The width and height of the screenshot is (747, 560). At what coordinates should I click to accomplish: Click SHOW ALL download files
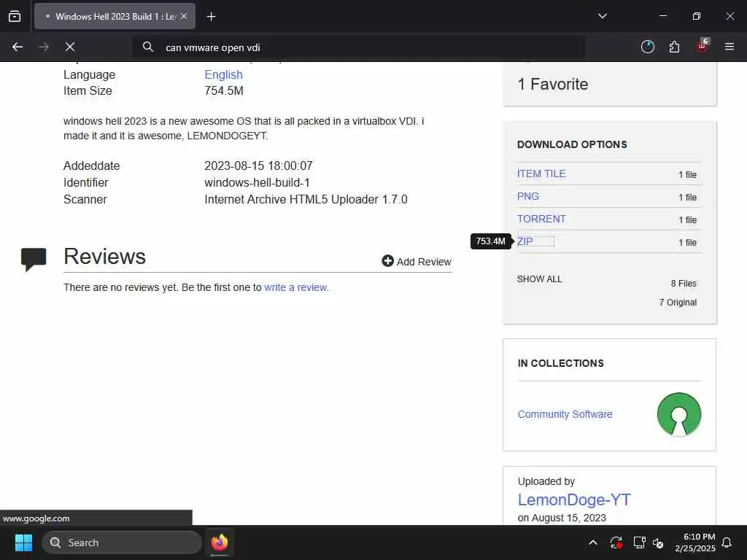[x=539, y=279]
